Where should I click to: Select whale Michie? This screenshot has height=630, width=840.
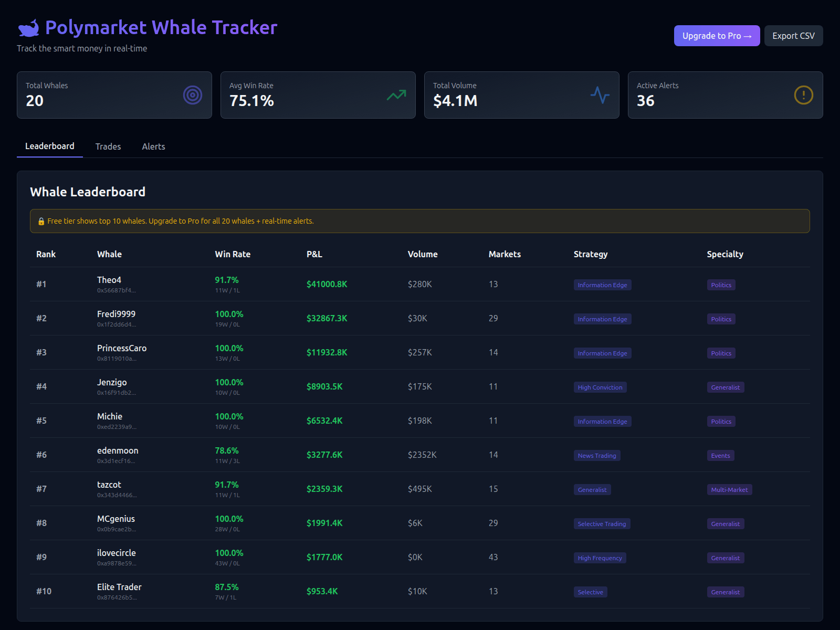(110, 416)
